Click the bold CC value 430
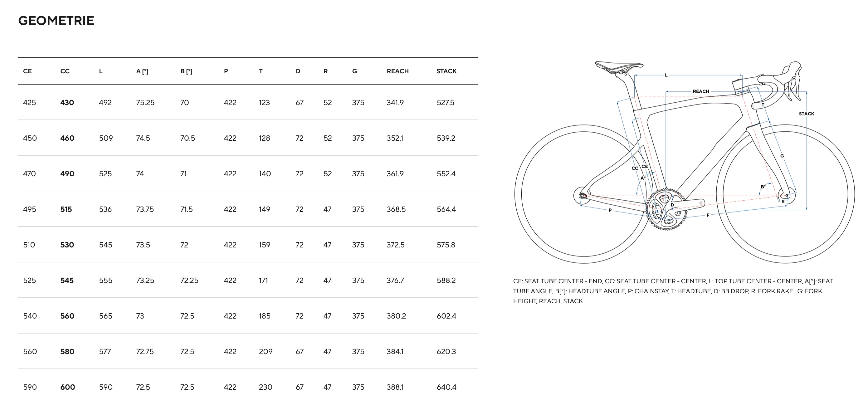 point(67,102)
